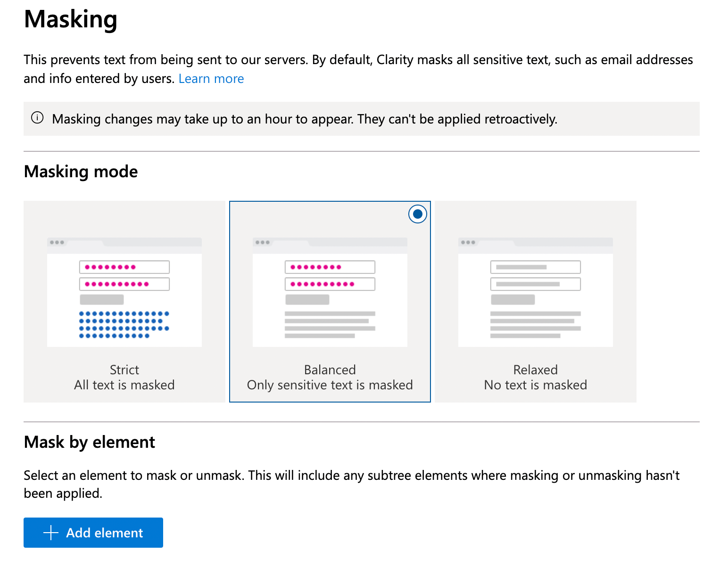Click the browser dots in the Relaxed preview
Screen dimensions: 728x576
(468, 242)
